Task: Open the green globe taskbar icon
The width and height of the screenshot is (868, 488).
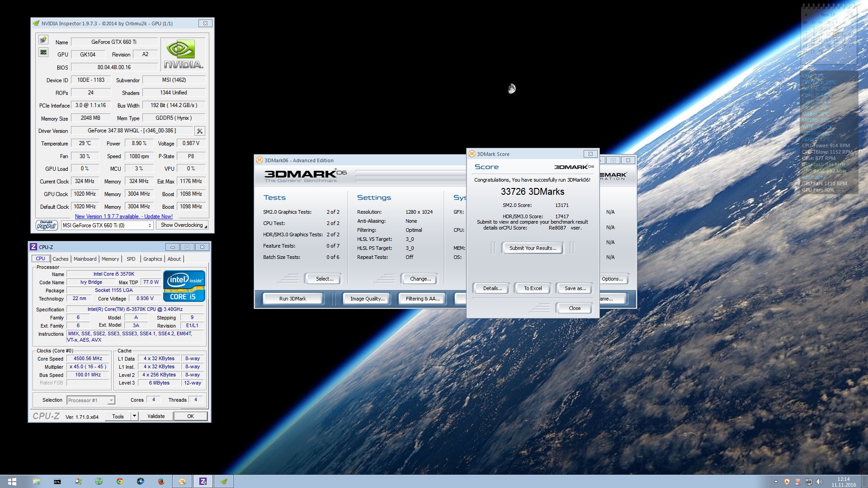Action: click(99, 481)
